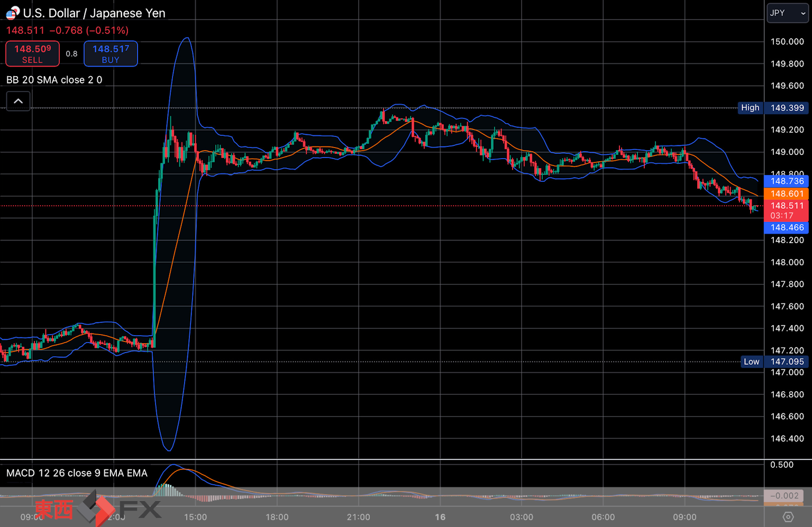The image size is (812, 527).
Task: Click the High 149.399 price label
Action: click(773, 108)
